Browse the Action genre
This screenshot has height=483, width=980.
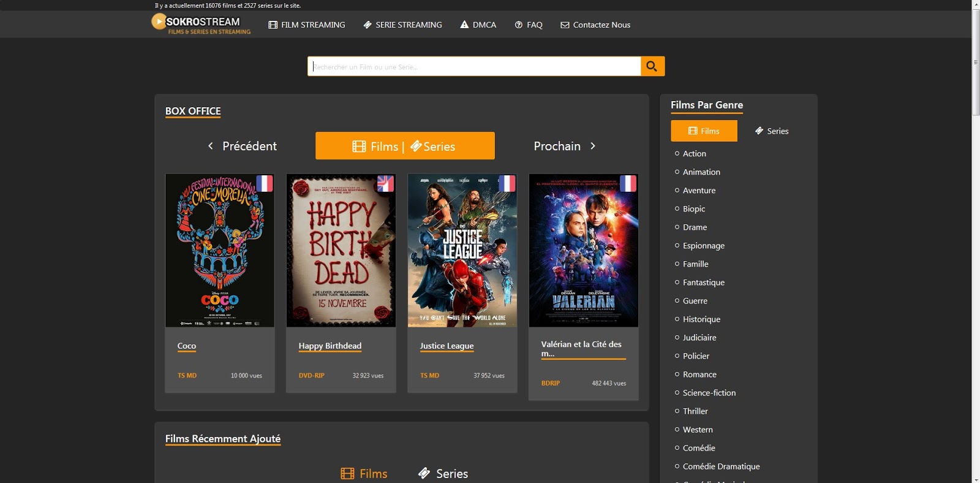[x=695, y=153]
